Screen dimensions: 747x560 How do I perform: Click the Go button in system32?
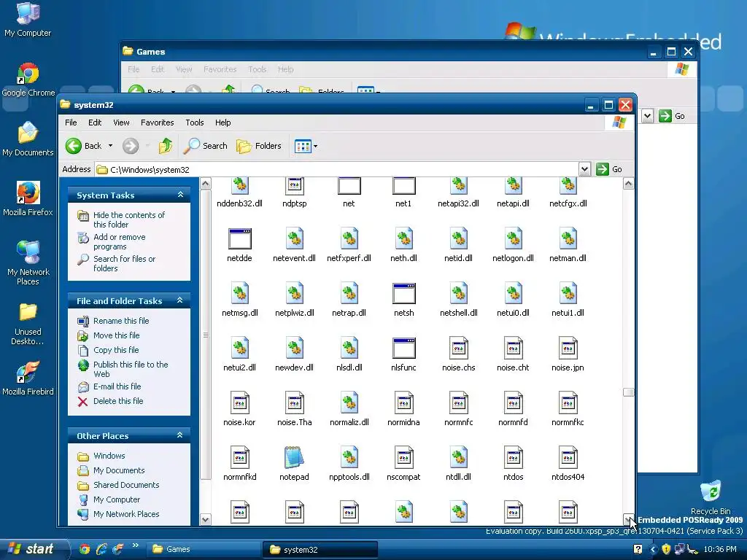pyautogui.click(x=609, y=169)
